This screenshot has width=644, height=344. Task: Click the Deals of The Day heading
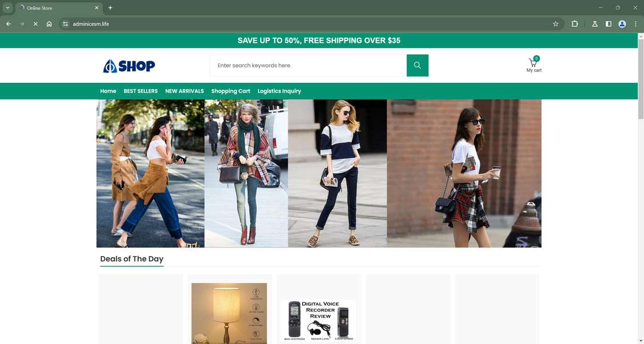[x=132, y=259]
